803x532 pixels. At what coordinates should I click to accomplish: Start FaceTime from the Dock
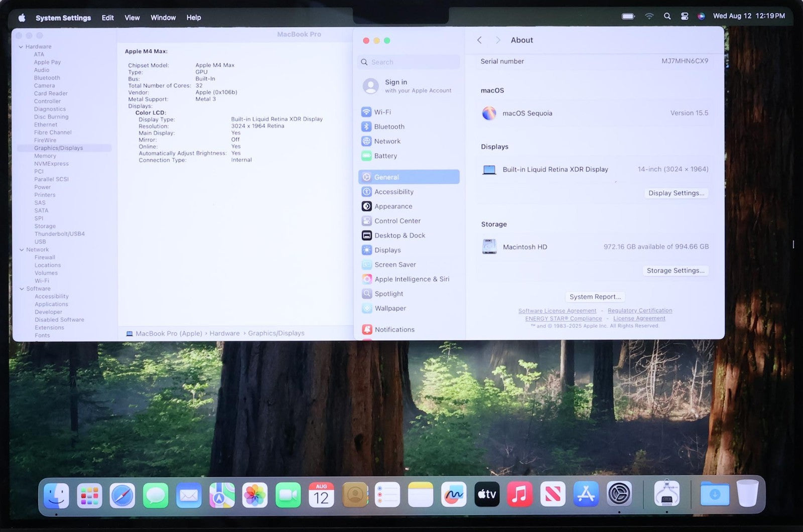[288, 495]
